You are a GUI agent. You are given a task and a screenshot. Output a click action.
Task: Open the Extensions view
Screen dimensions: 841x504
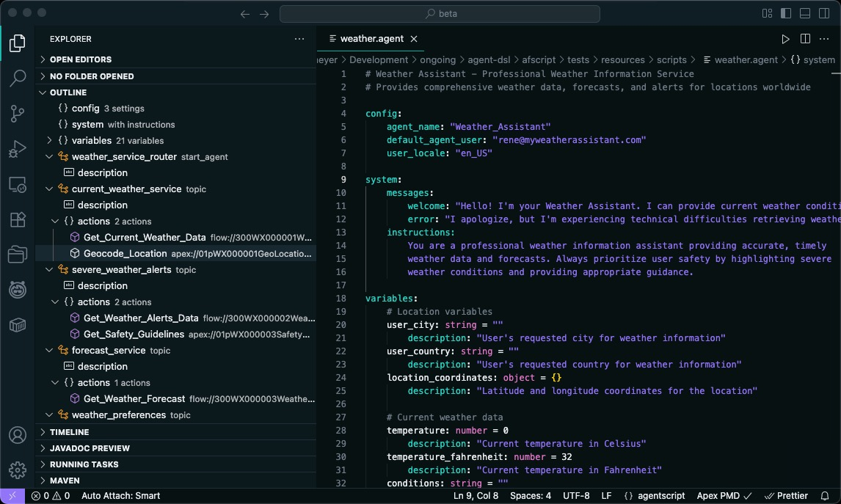tap(17, 219)
